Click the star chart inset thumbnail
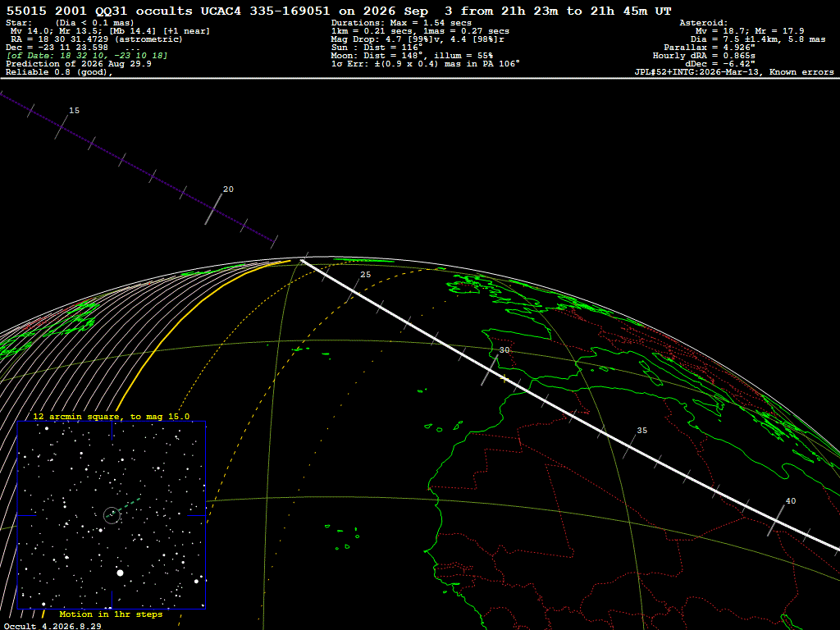840x630 pixels. pos(112,515)
